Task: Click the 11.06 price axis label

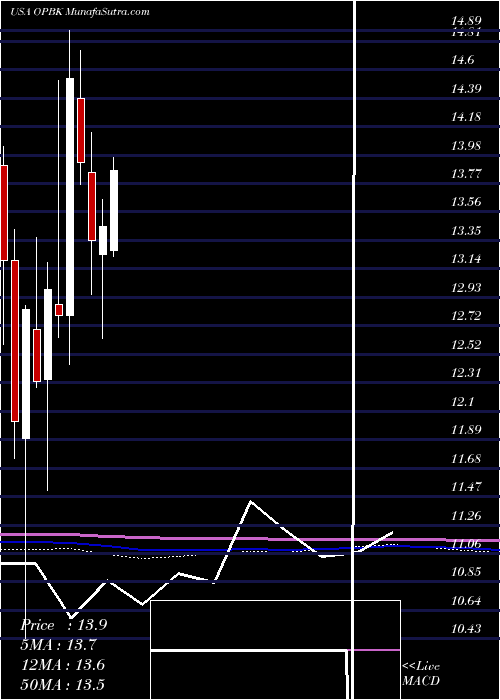Action: click(466, 543)
